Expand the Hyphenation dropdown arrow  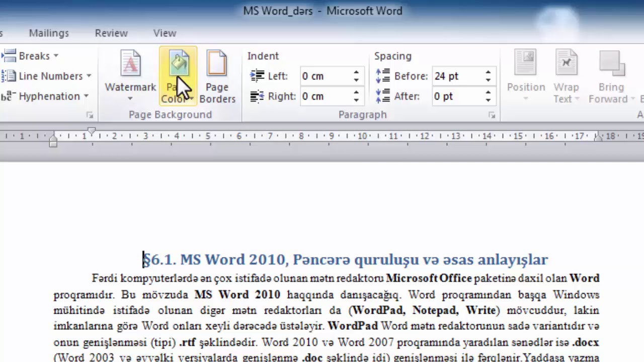[86, 96]
